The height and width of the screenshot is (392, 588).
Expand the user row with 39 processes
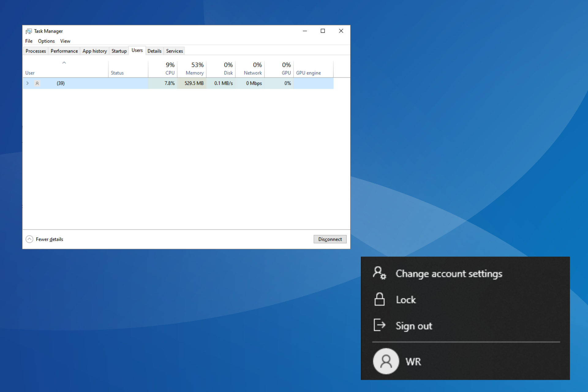tap(28, 83)
